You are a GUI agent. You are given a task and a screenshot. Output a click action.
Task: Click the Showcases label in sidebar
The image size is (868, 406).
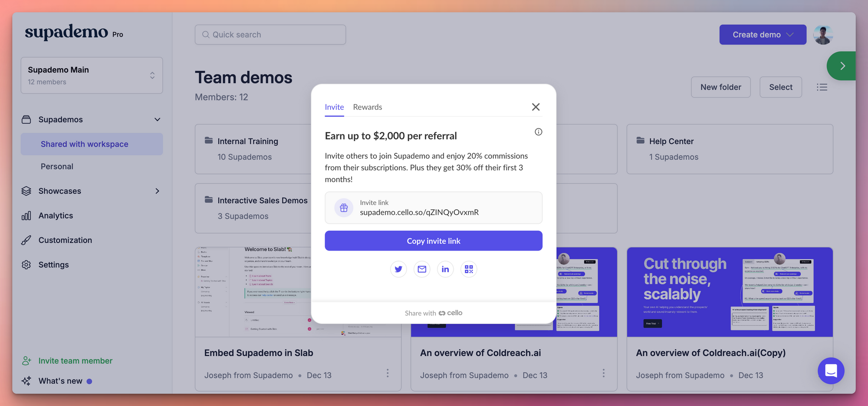click(x=60, y=191)
